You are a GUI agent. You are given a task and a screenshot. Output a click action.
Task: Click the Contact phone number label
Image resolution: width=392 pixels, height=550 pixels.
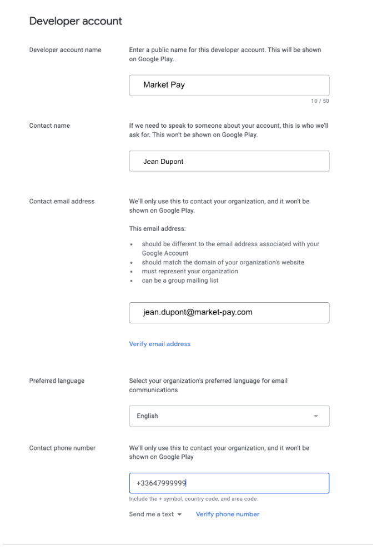point(62,448)
